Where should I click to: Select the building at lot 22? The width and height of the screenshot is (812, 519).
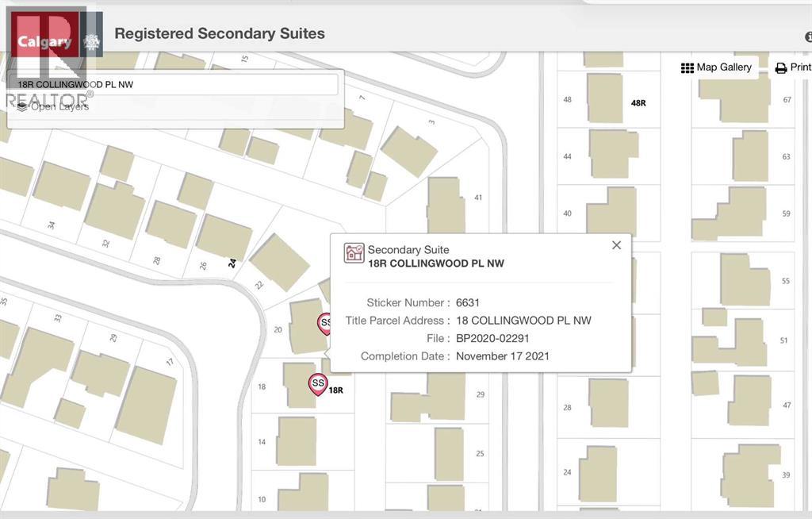280,262
